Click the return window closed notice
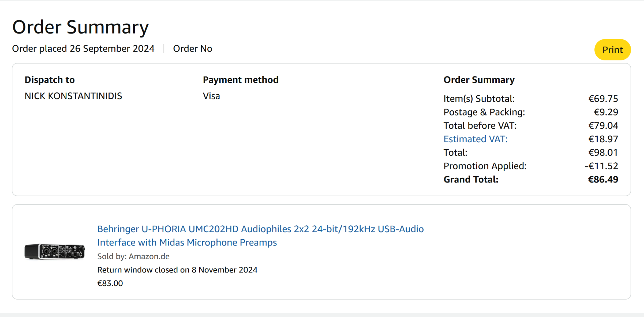The width and height of the screenshot is (644, 317). pos(177,270)
